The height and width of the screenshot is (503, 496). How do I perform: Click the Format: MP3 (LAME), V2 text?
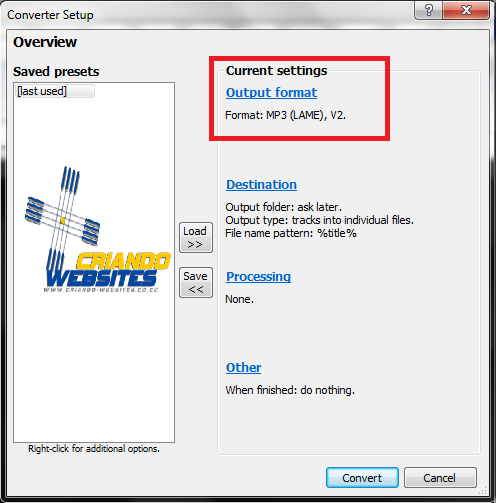[285, 115]
